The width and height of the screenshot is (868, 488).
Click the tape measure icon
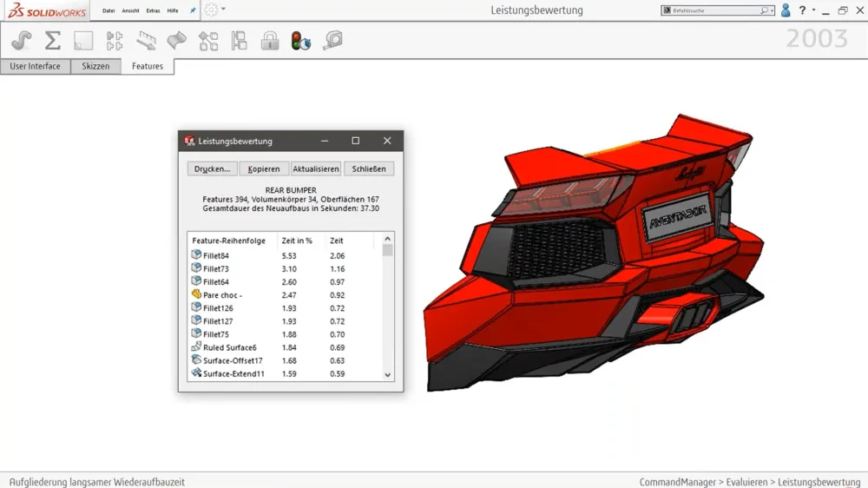(x=332, y=40)
